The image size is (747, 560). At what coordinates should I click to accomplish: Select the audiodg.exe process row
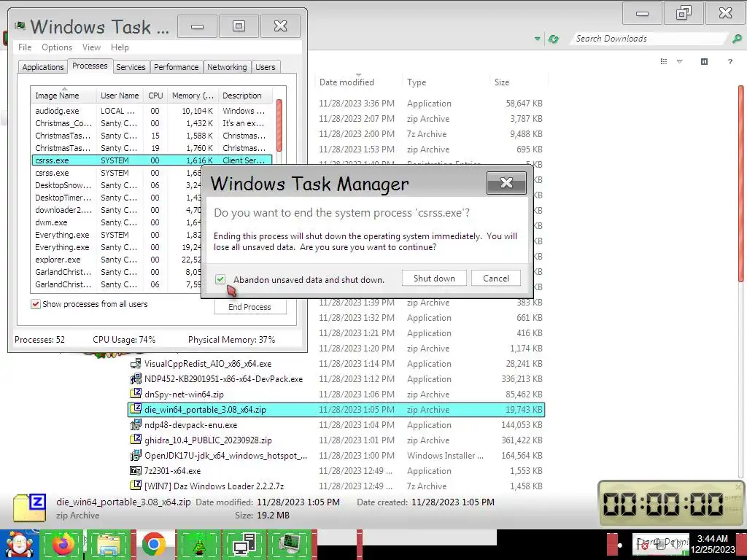point(152,111)
